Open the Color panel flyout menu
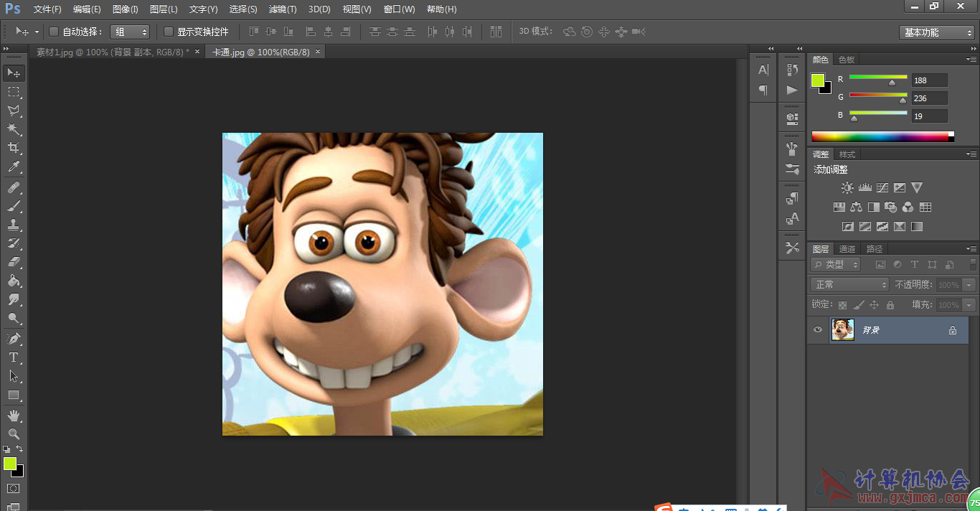980x511 pixels. click(x=971, y=60)
